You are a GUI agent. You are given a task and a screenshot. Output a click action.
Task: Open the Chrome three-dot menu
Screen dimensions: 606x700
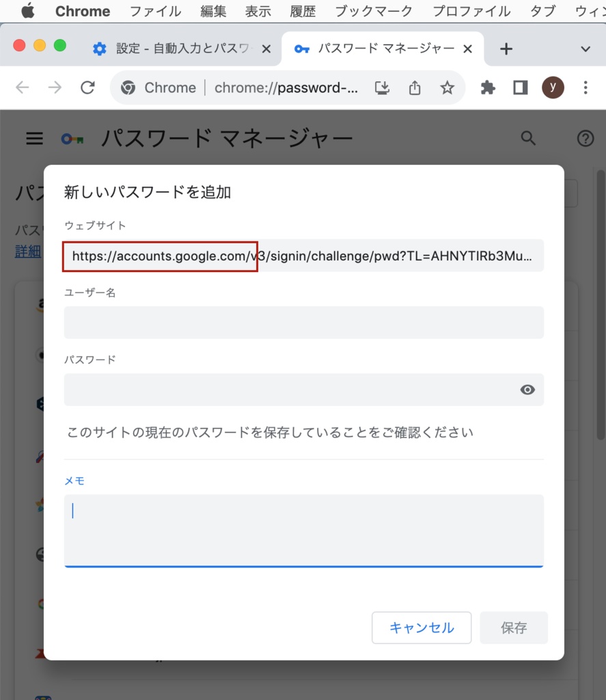[x=586, y=87]
